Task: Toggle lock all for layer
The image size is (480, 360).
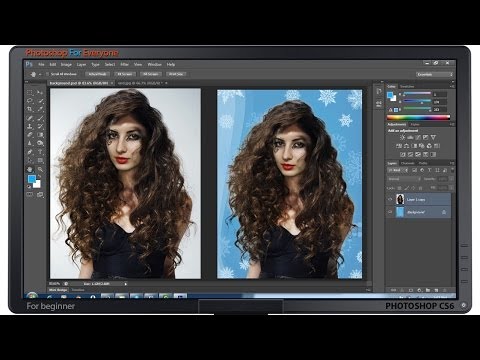Action: click(421, 188)
